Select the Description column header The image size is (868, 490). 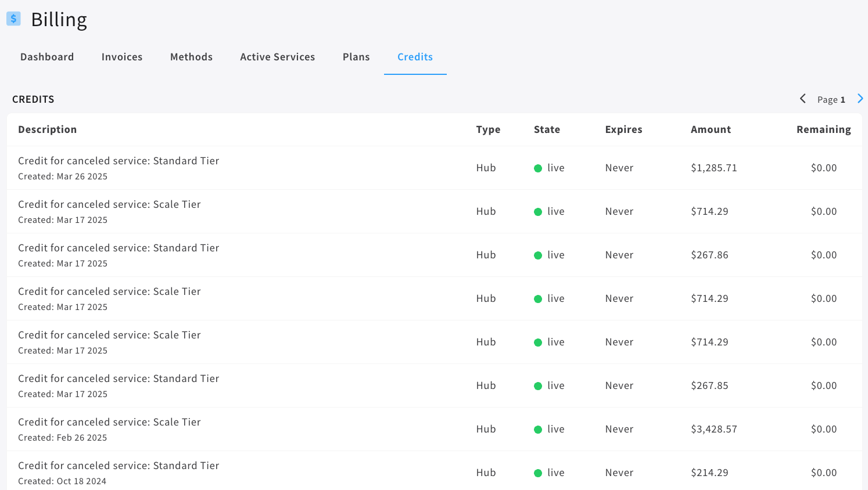tap(48, 129)
